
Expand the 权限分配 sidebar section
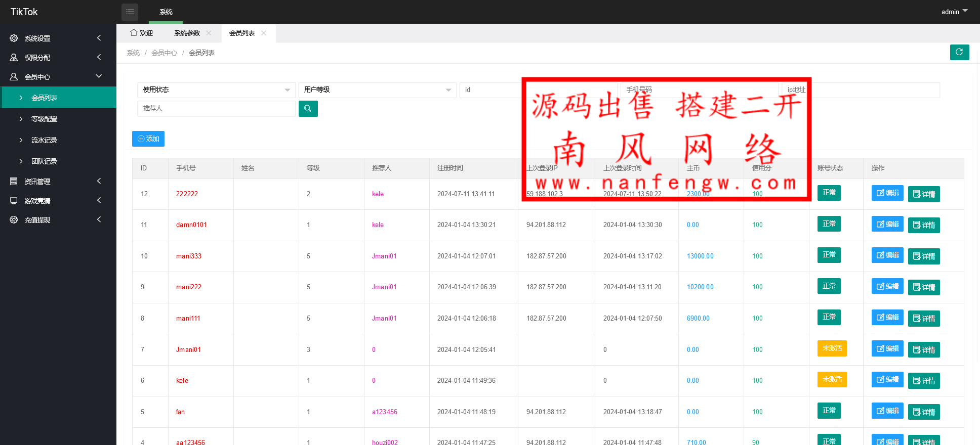[56, 58]
